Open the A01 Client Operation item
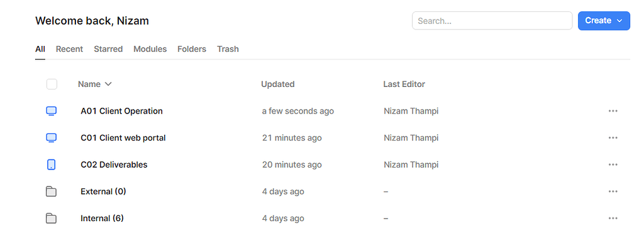 [121, 111]
